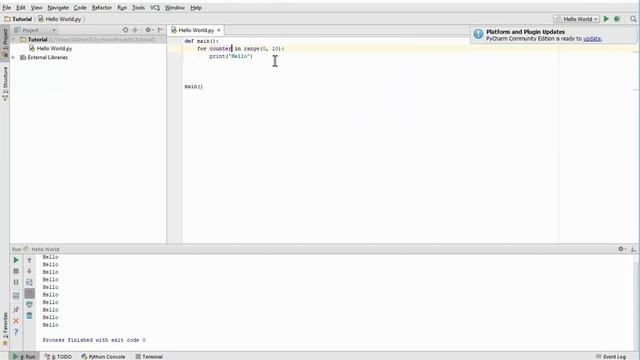Open the Navigate menu
The width and height of the screenshot is (640, 360).
[x=58, y=8]
